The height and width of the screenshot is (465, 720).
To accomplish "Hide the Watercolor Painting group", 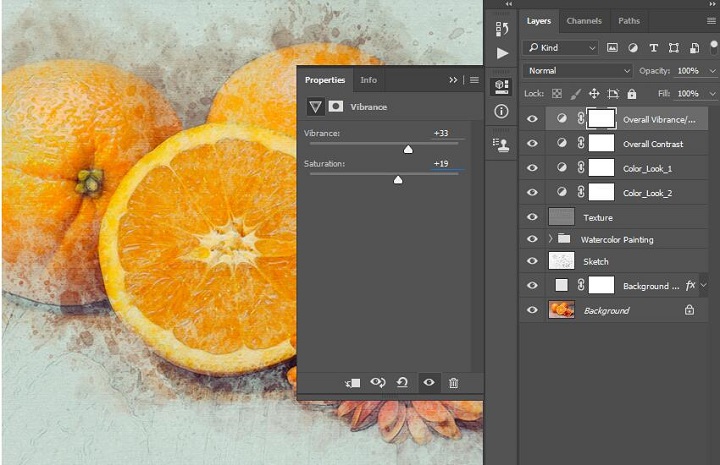I will coord(532,239).
